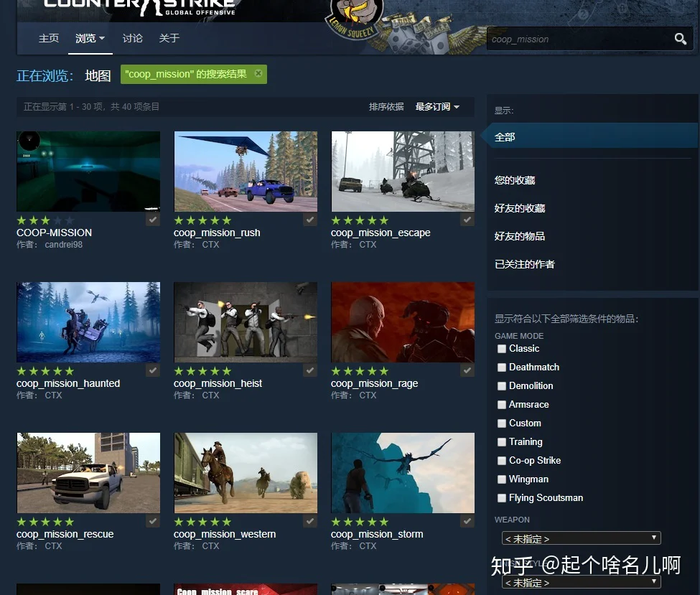Open the 讨论 discussions tab

tap(133, 38)
